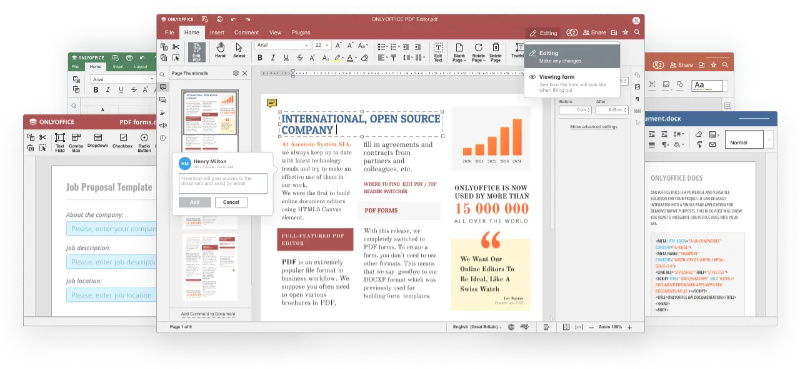This screenshot has height=369, width=800.
Task: Click Add Comment to Document
Action: pos(208,314)
